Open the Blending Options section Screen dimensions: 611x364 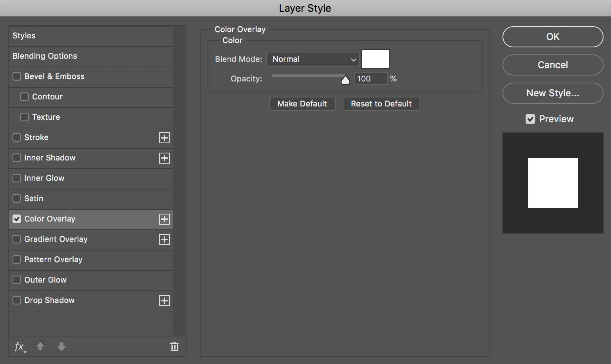pos(45,56)
